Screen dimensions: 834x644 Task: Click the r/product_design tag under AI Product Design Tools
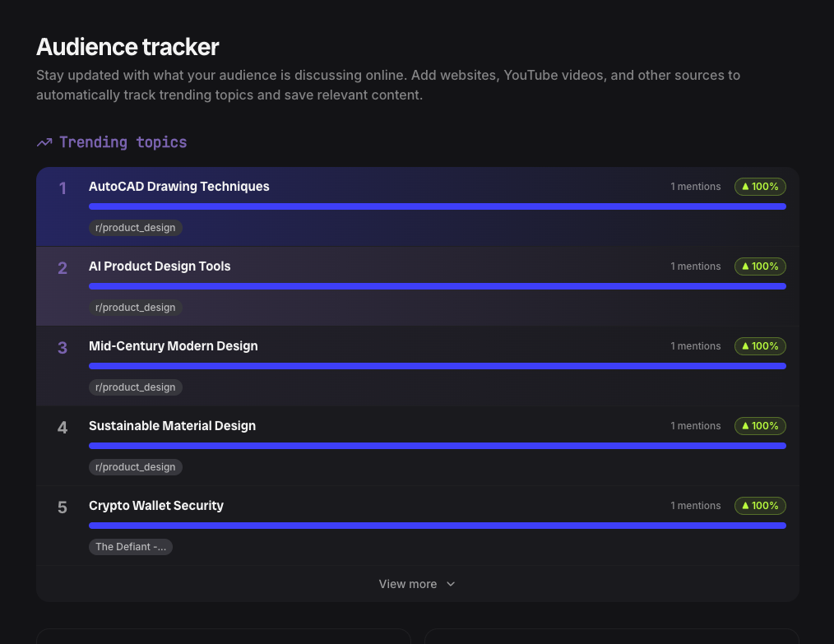coord(136,308)
